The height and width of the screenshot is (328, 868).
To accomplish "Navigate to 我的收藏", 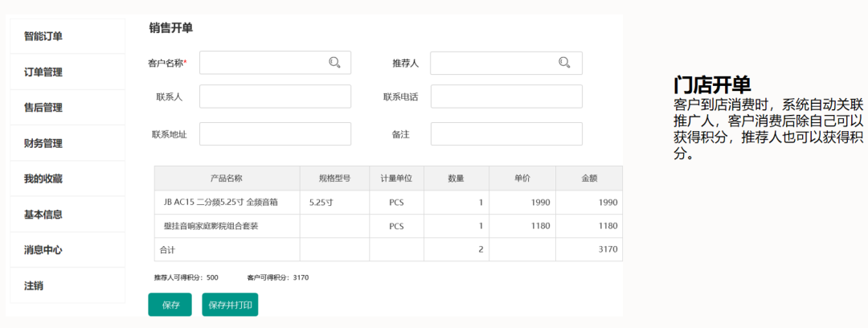I will point(43,179).
